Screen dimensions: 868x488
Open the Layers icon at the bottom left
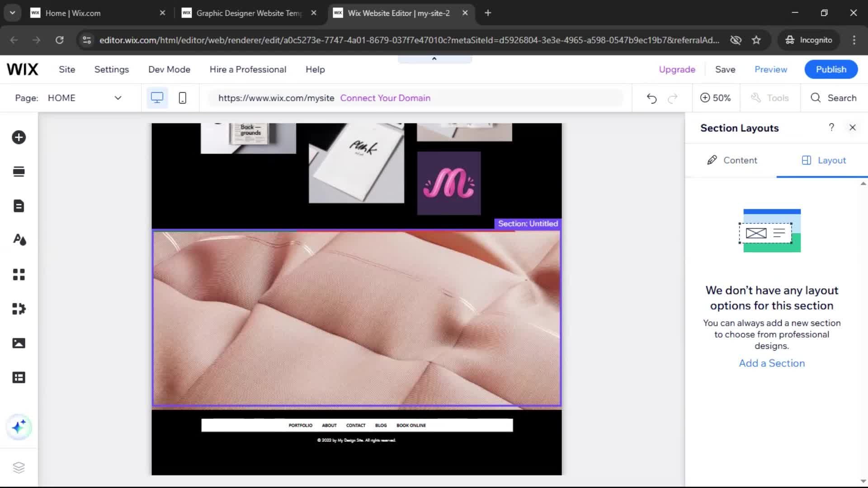(x=19, y=467)
